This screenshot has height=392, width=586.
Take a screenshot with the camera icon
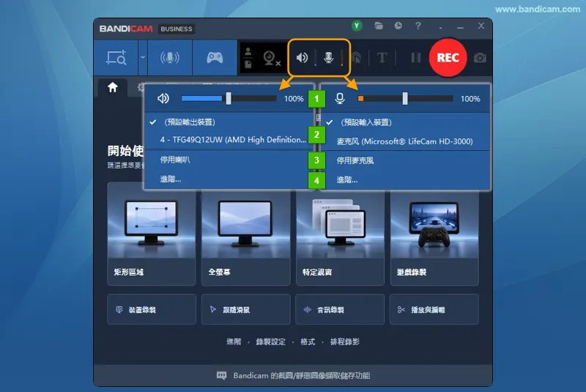(x=480, y=58)
